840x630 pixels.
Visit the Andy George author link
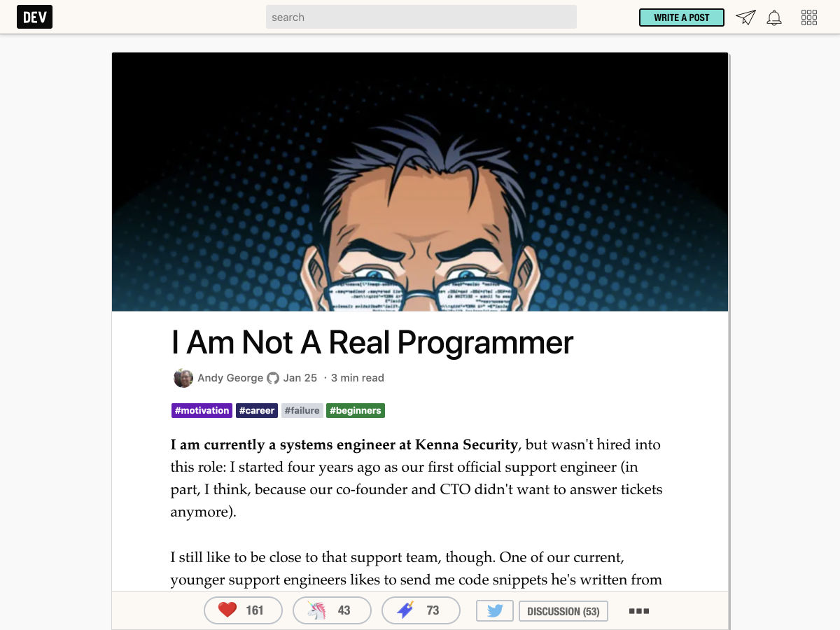click(230, 378)
